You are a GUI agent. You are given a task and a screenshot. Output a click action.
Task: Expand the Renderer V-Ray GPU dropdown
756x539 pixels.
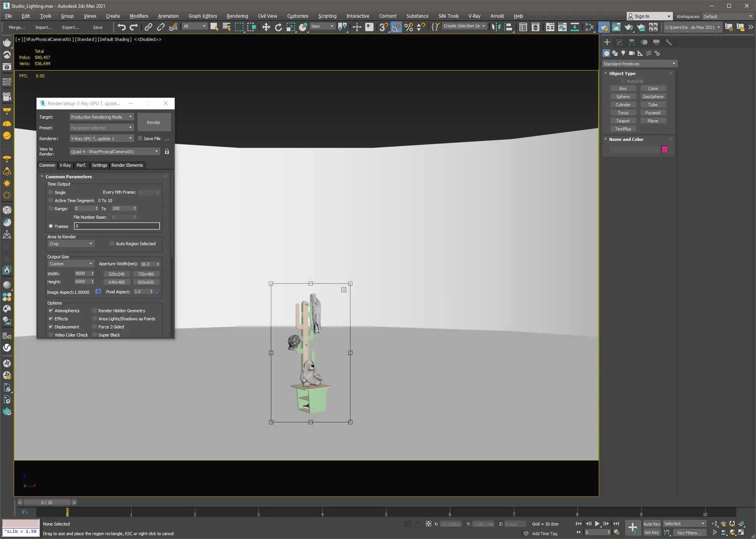(102, 139)
